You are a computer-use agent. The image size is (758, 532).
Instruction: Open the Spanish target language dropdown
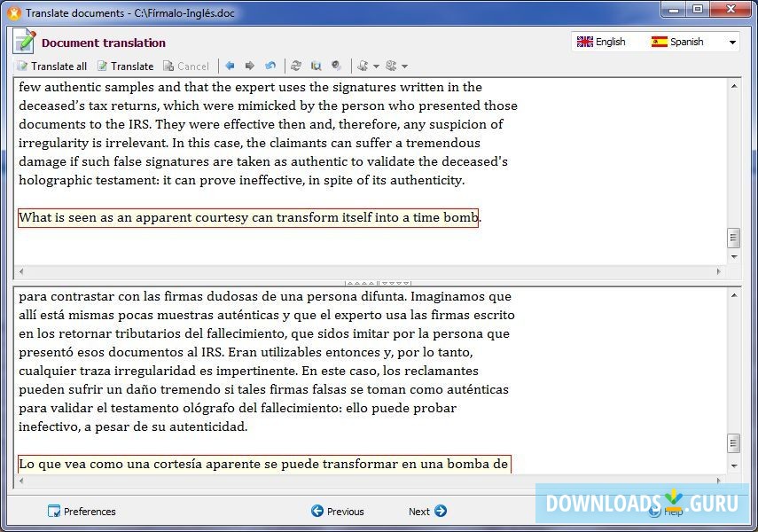click(732, 41)
